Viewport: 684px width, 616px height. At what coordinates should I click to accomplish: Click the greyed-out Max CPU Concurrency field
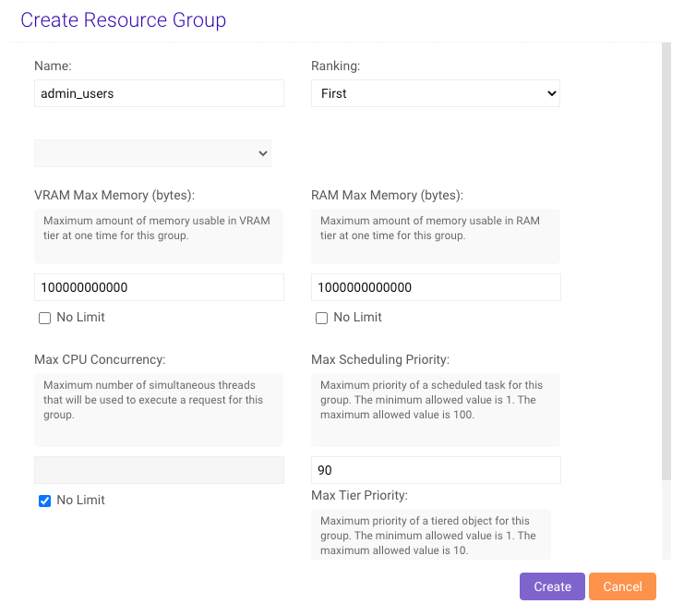158,470
